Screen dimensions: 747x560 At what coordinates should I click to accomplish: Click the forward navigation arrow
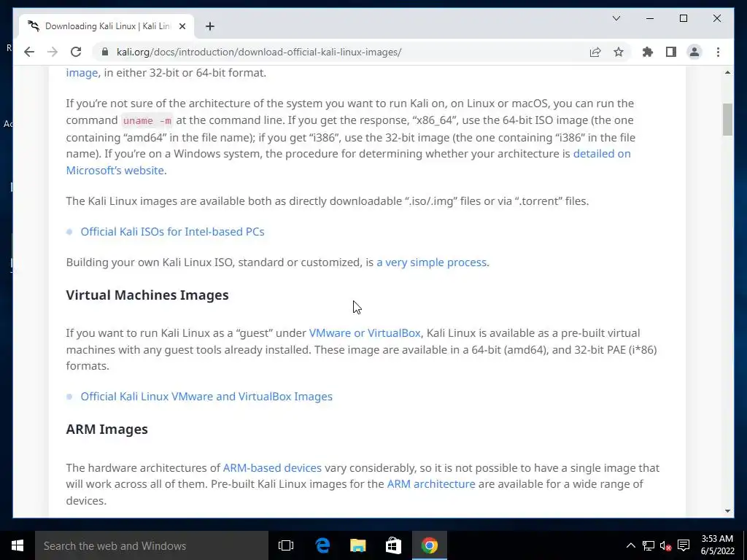[x=53, y=52]
